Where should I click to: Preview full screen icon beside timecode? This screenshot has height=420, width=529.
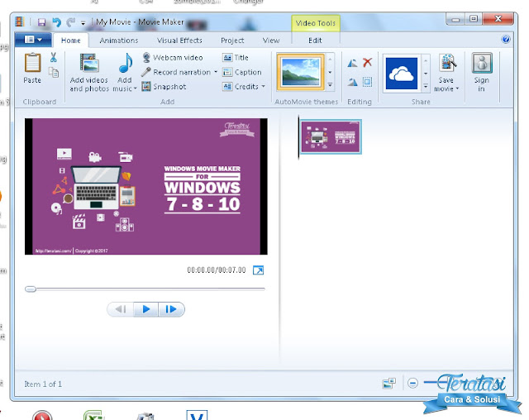click(x=258, y=270)
